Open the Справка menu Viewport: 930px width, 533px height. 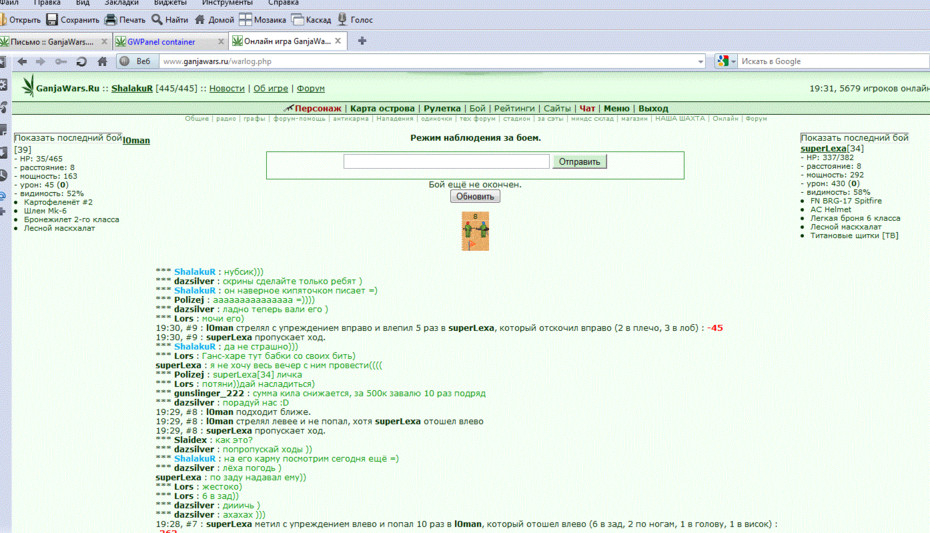click(x=284, y=3)
